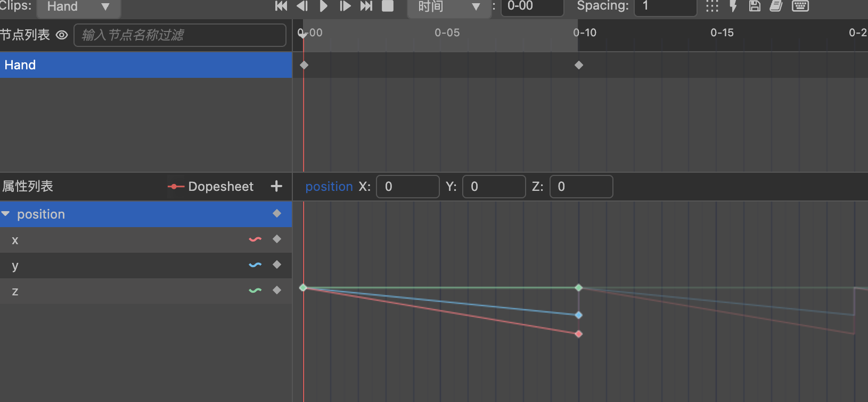The height and width of the screenshot is (402, 868).
Task: Play the Hand animation clip
Action: pos(323,6)
